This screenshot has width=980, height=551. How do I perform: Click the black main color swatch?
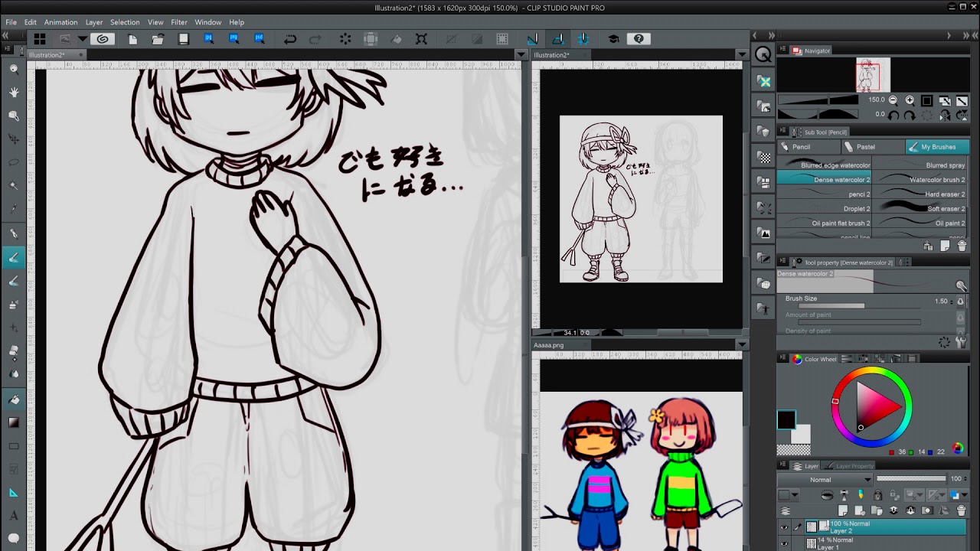(786, 420)
